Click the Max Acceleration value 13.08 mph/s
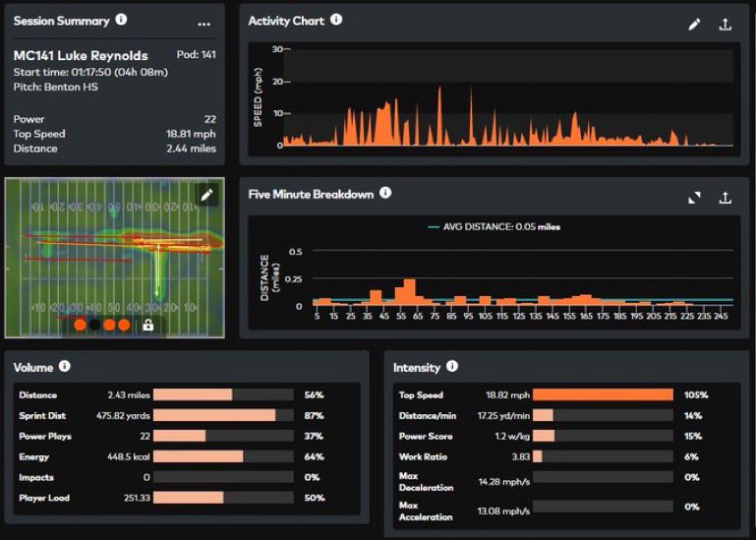Image resolution: width=756 pixels, height=540 pixels. 504,511
